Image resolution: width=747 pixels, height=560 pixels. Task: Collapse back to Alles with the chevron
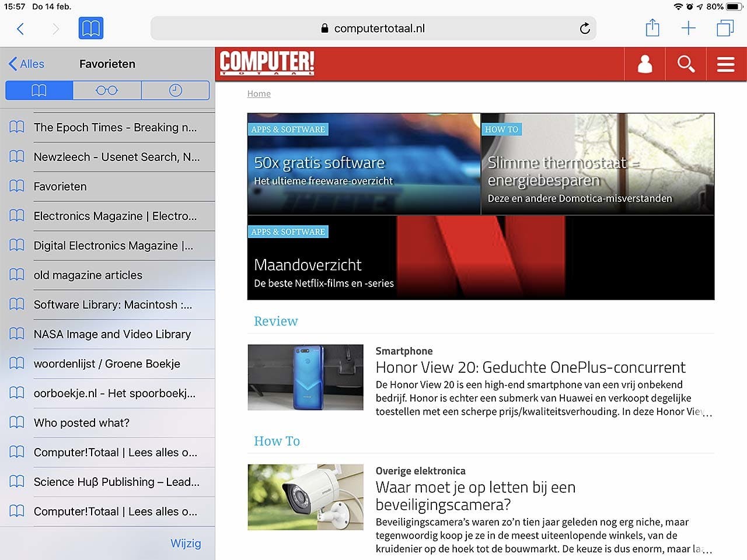click(x=26, y=64)
